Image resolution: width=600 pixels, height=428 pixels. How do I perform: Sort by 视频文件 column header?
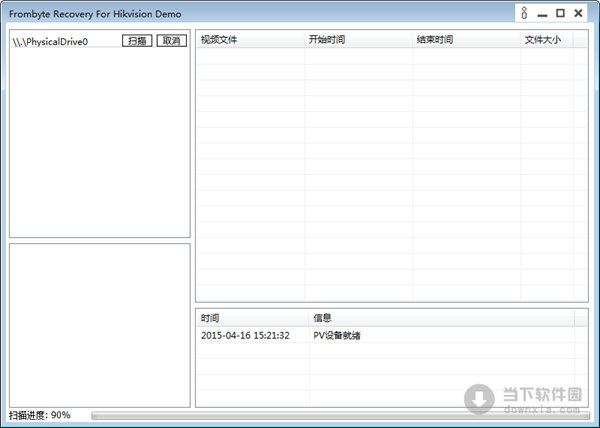click(x=251, y=40)
